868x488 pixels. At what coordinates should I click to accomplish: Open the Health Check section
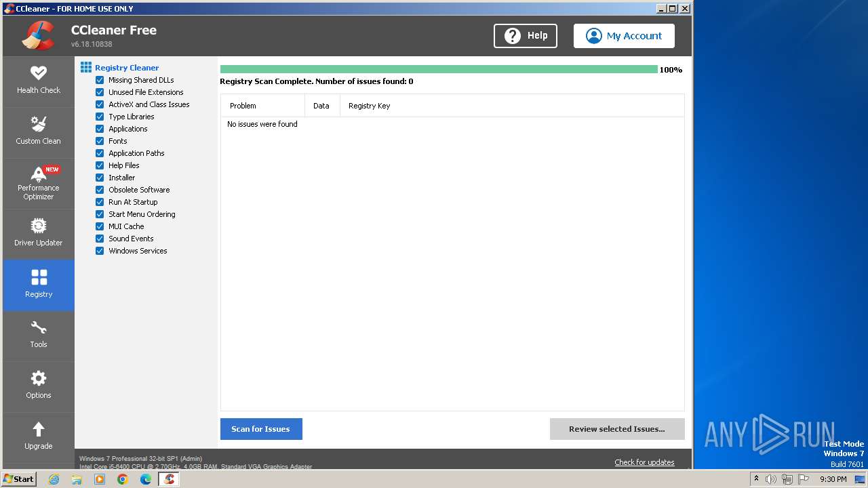tap(39, 81)
